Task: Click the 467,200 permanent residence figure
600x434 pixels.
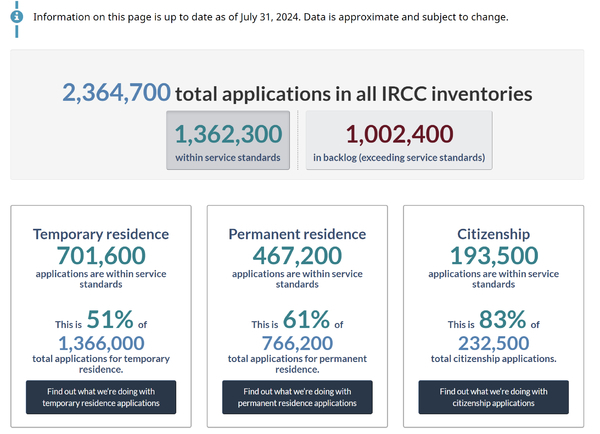Action: (297, 256)
